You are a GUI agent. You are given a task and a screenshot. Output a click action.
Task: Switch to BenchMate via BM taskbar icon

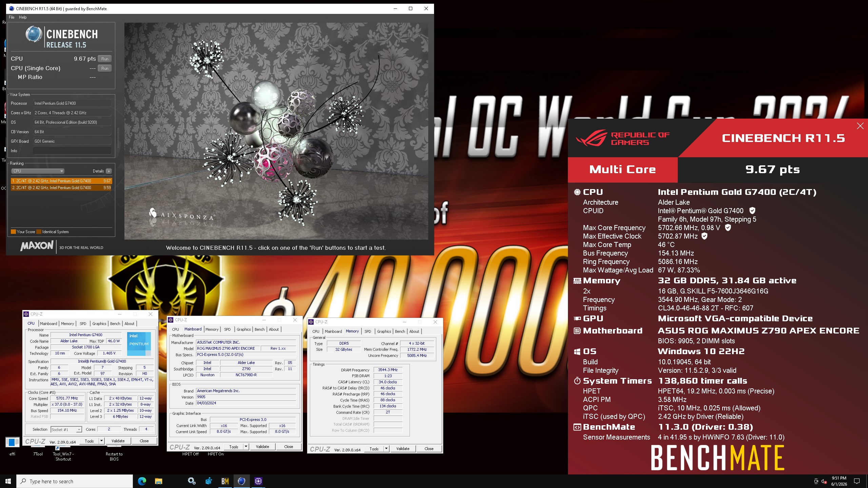[x=225, y=481]
